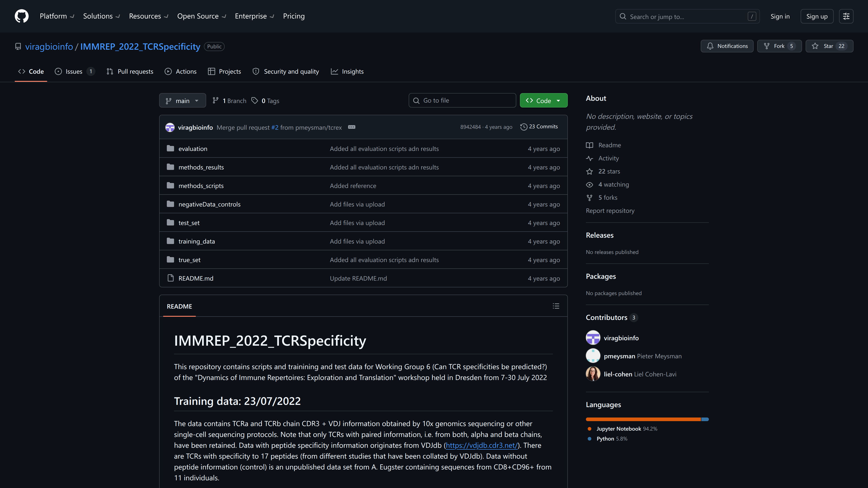Screen dimensions: 868x488
Task: Click the search magnifier icon in header
Action: [623, 16]
